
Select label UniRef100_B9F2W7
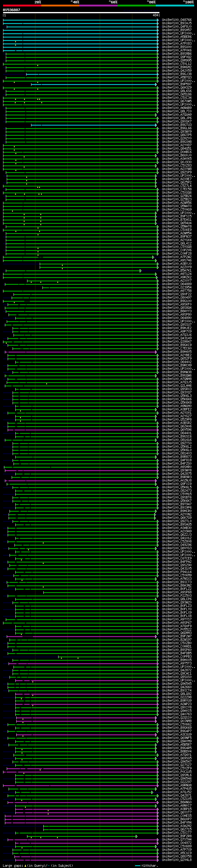tap(177, 636)
